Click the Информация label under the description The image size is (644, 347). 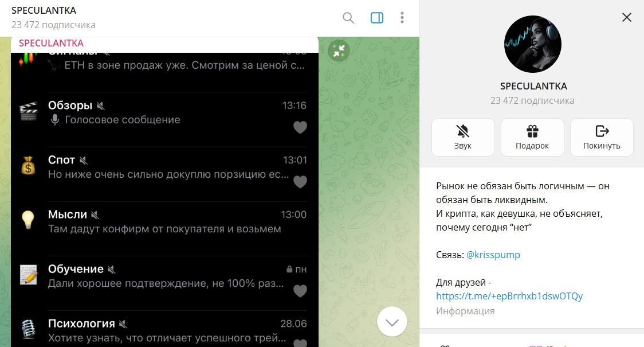point(465,311)
